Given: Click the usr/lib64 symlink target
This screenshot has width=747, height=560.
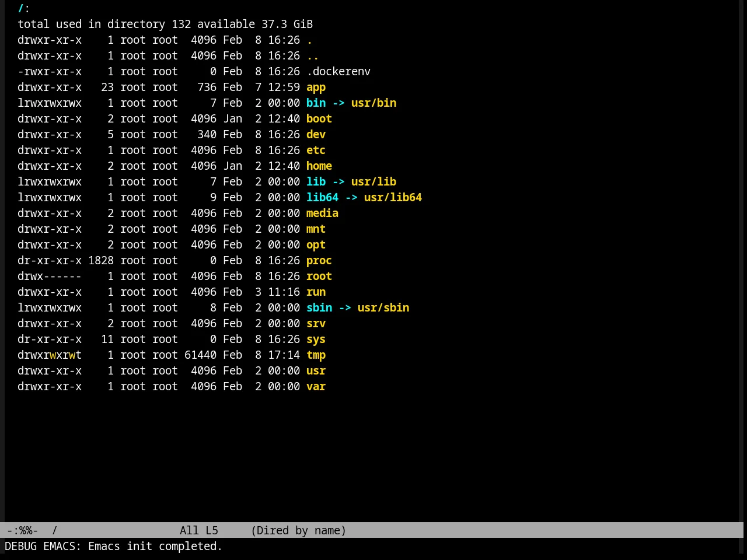Looking at the screenshot, I should (393, 198).
